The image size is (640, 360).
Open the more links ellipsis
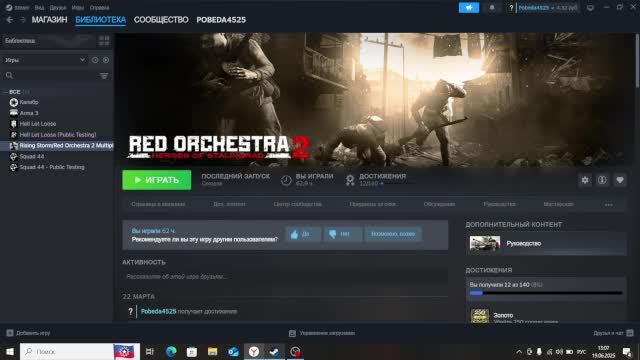(609, 204)
